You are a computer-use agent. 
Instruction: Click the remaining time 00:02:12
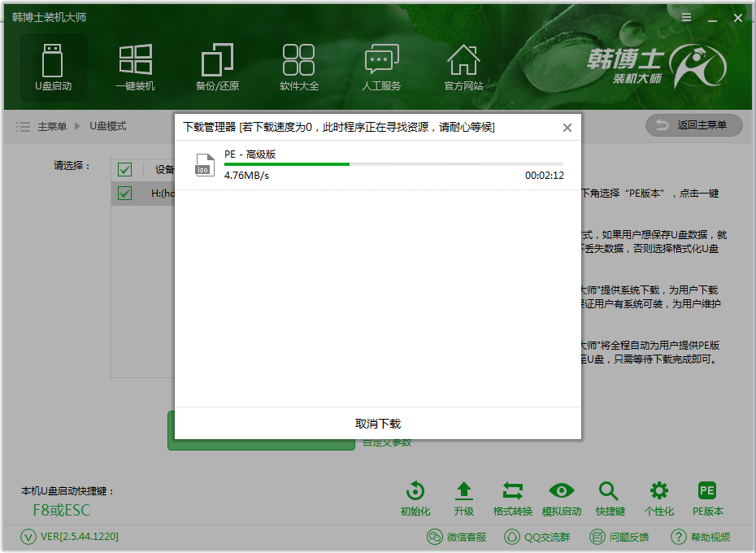click(x=545, y=176)
